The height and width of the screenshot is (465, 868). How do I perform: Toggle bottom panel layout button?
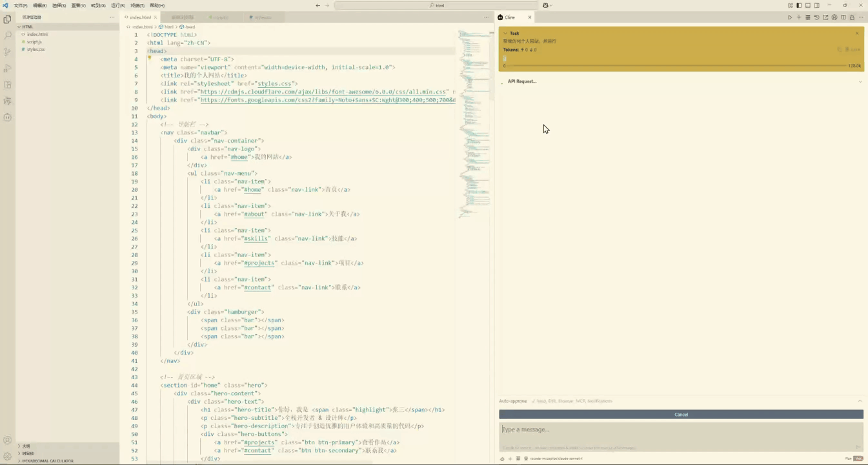(x=807, y=5)
